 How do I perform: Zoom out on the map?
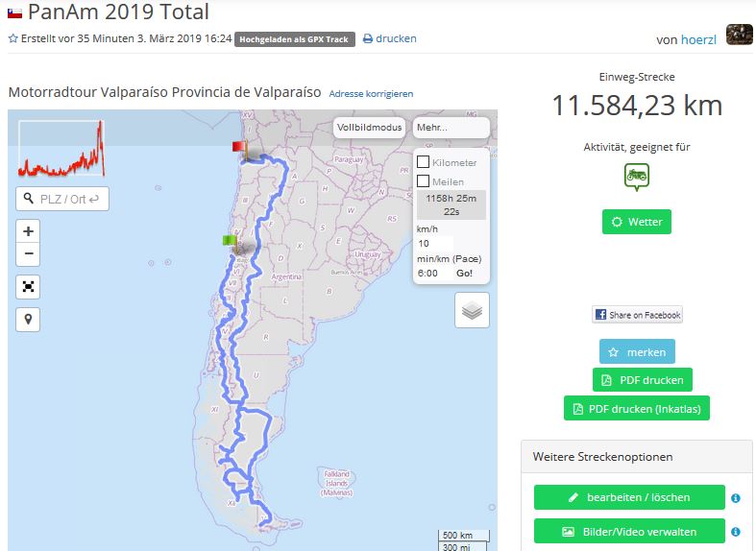pyautogui.click(x=29, y=254)
